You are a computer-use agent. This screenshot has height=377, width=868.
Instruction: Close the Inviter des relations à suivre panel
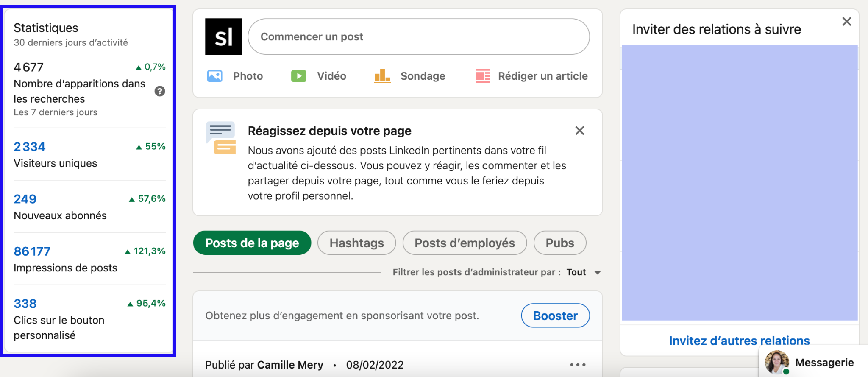click(847, 22)
